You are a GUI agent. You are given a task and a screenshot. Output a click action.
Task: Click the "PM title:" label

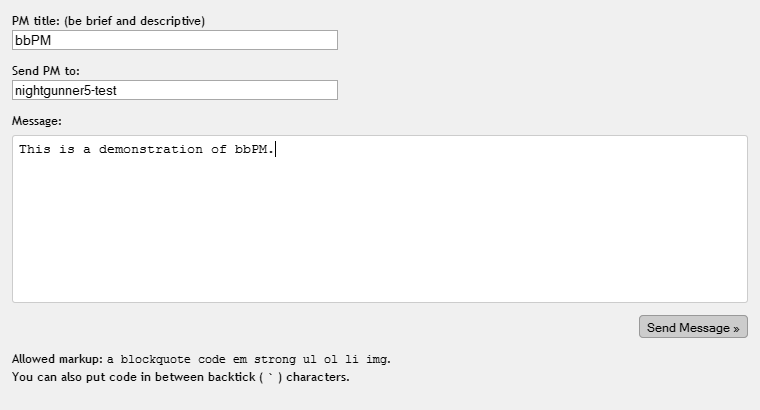pos(36,21)
